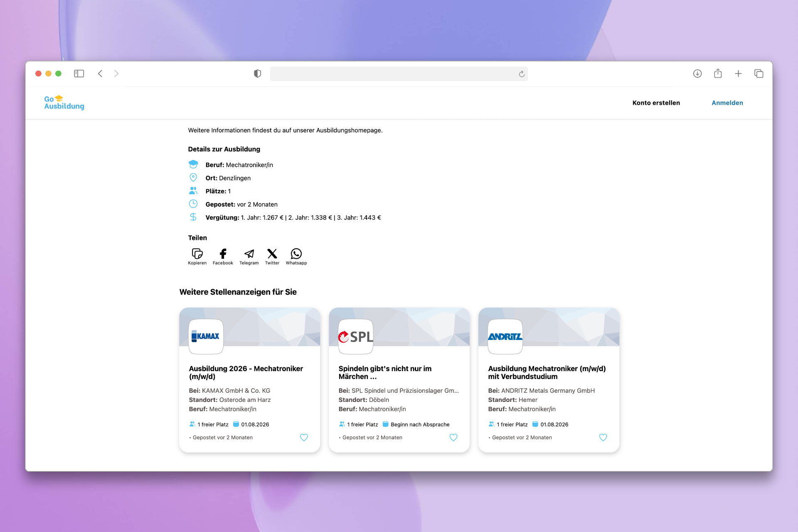Click the Safari share icon
The width and height of the screenshot is (798, 532).
click(x=718, y=74)
